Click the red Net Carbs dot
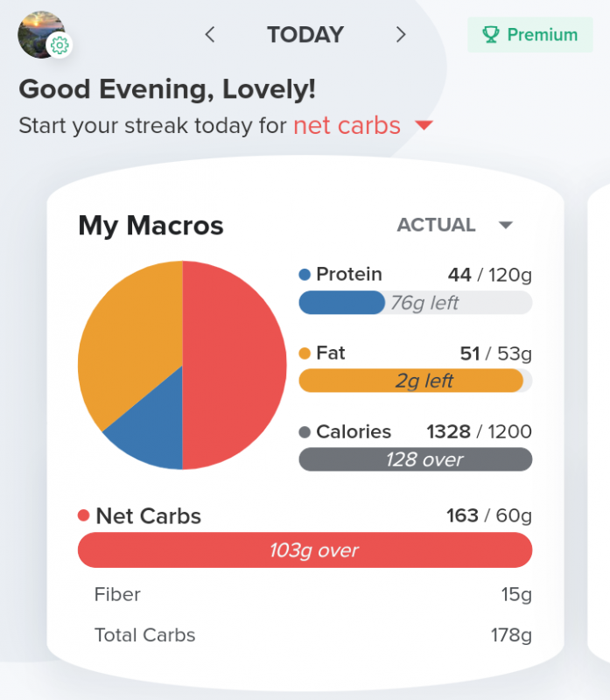610x700 pixels. [84, 516]
